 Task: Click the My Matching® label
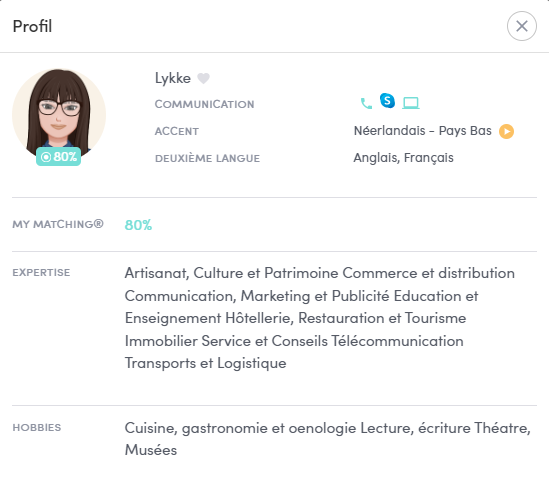click(58, 224)
